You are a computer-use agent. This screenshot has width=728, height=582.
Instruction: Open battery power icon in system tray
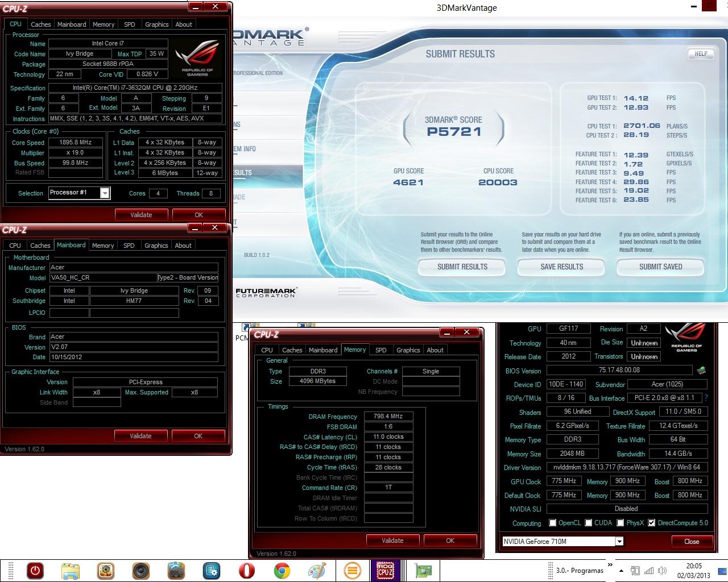[x=635, y=571]
